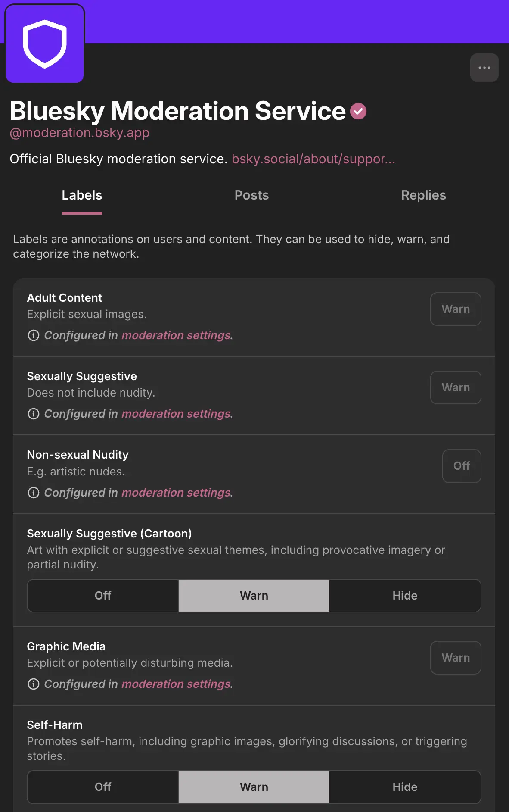509x812 pixels.
Task: Switch to the Posts tab
Action: point(251,195)
